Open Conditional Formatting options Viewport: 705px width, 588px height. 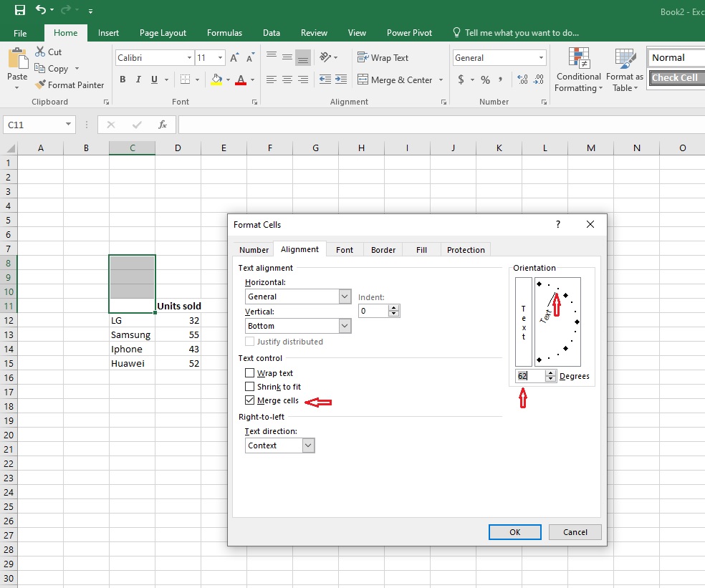pos(577,69)
